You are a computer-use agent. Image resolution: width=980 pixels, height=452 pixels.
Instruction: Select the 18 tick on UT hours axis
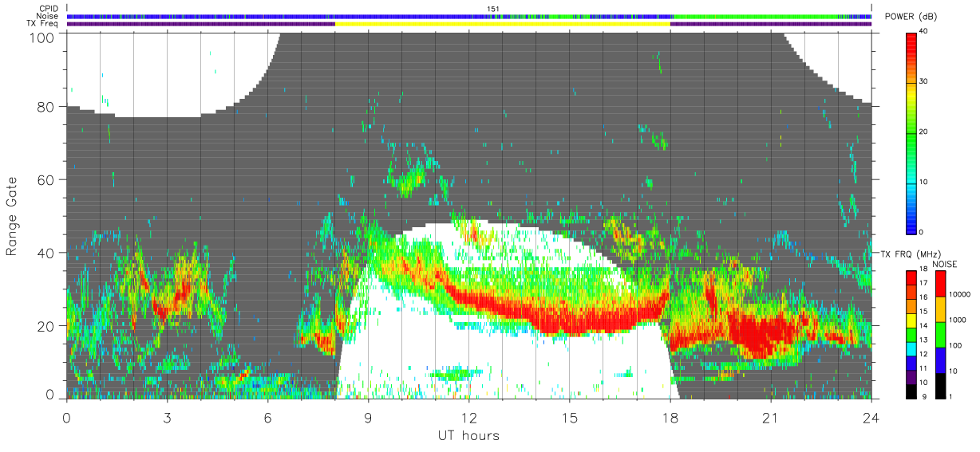point(670,417)
